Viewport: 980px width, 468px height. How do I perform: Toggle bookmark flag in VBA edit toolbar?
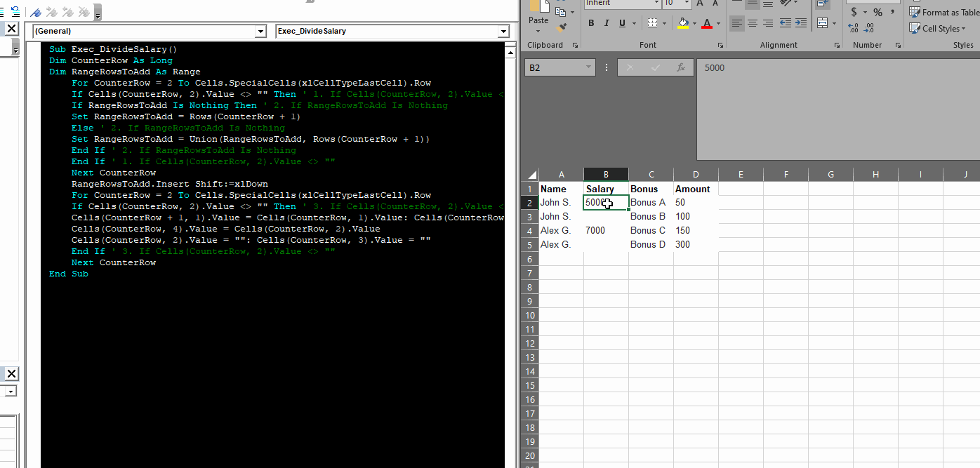coord(35,12)
